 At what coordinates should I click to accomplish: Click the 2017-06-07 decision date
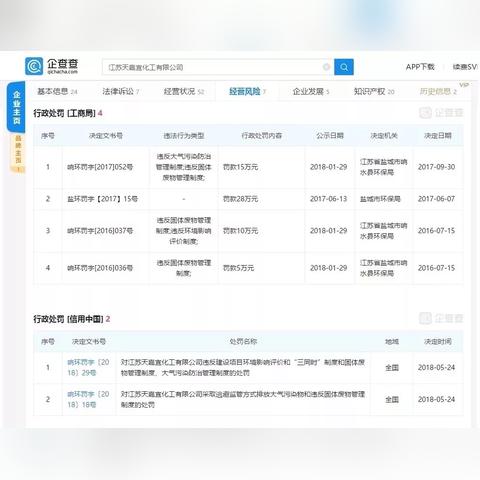(436, 199)
